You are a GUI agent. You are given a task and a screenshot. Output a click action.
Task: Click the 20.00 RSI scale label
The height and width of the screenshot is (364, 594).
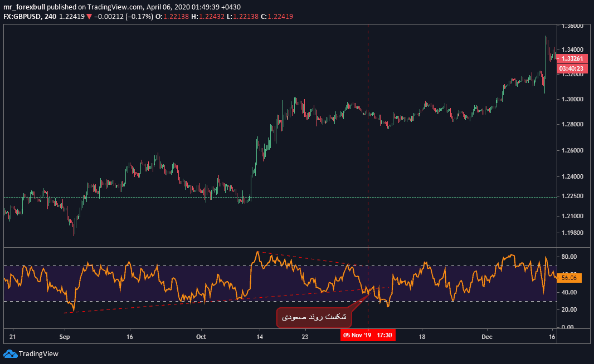point(568,309)
